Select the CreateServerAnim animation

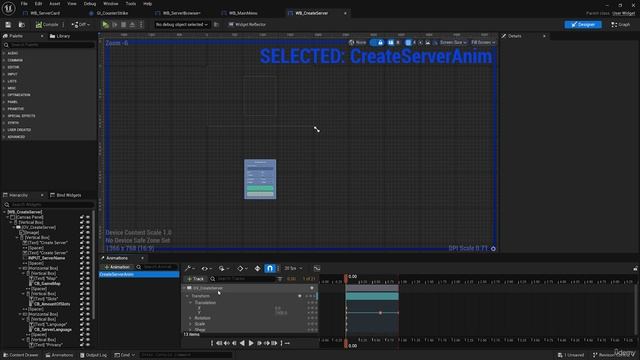tap(139, 275)
